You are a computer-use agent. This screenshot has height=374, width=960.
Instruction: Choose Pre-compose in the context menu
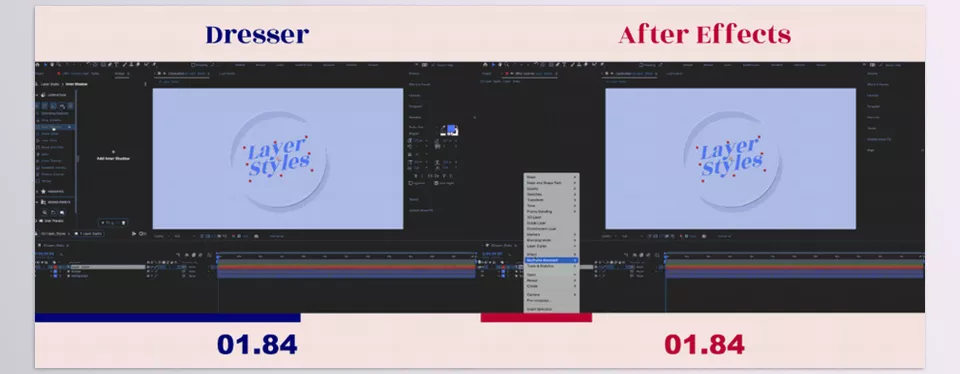point(551,301)
